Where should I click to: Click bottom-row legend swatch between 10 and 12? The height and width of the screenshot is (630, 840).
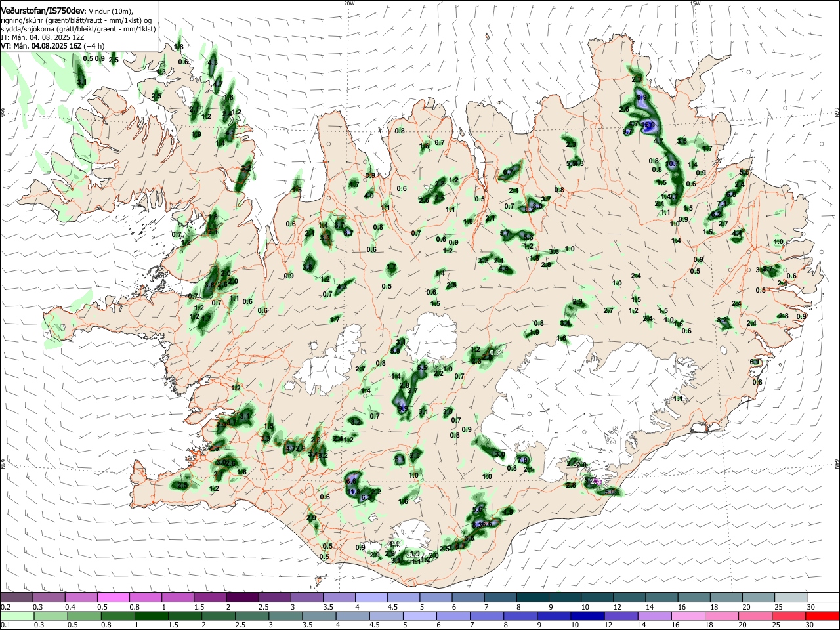(588, 616)
